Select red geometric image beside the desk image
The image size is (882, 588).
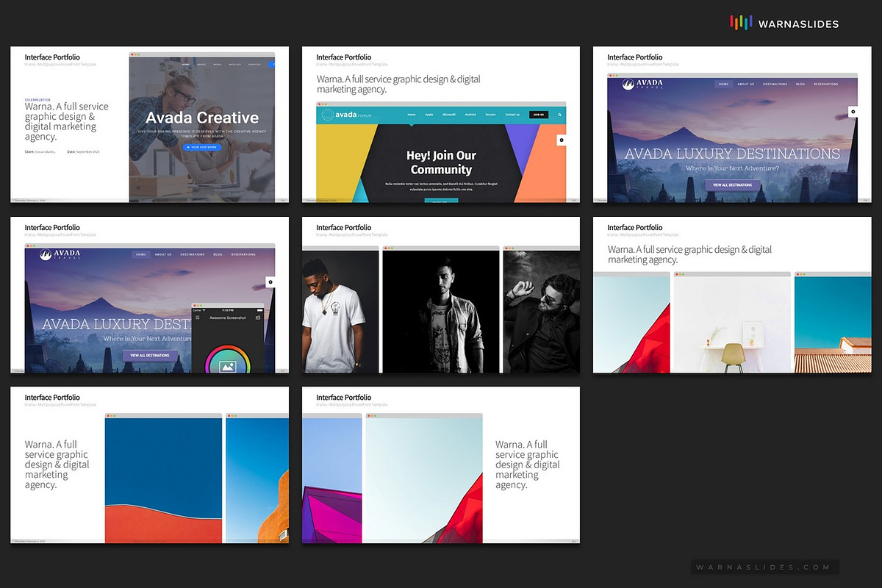tap(631, 324)
